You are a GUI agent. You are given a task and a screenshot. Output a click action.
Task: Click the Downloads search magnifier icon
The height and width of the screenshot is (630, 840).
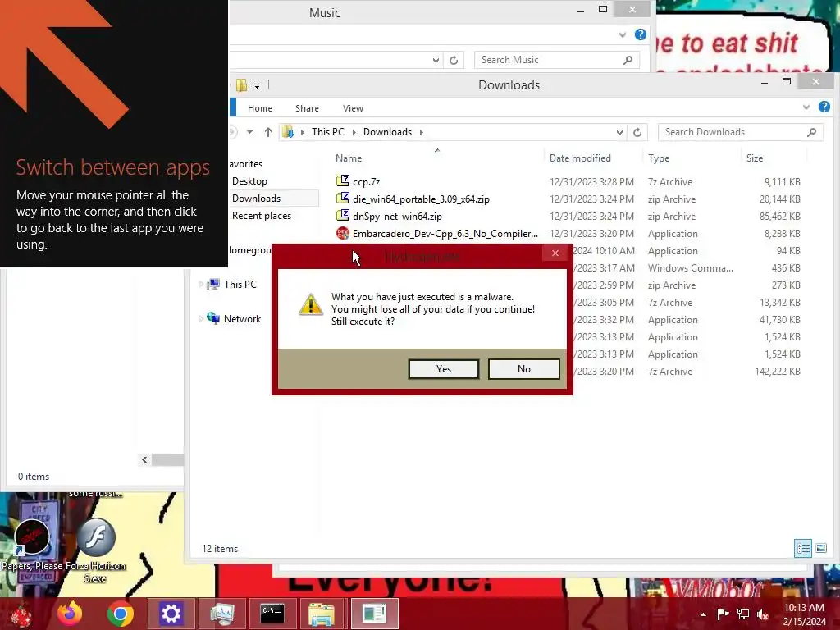pos(811,132)
